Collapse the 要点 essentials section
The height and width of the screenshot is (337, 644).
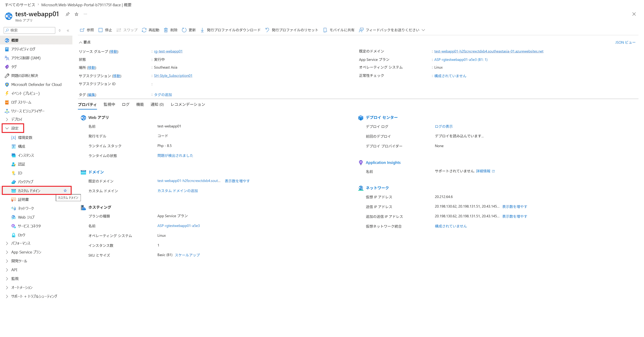pos(85,42)
